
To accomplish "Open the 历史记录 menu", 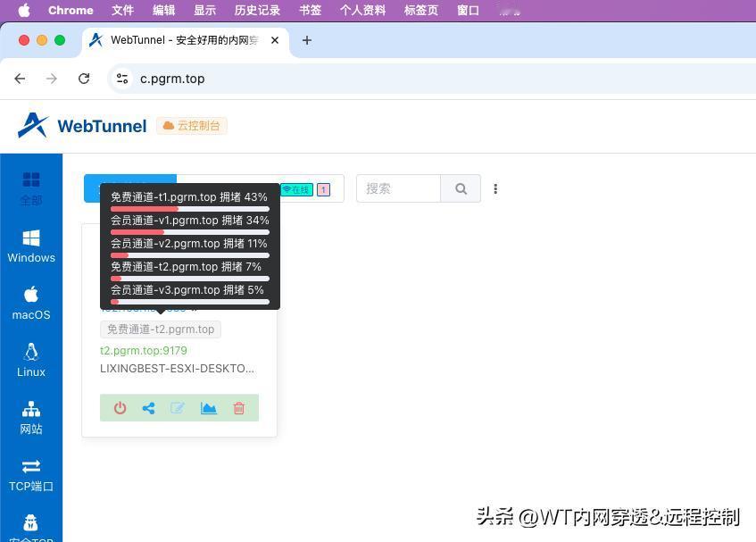I will pos(257,10).
